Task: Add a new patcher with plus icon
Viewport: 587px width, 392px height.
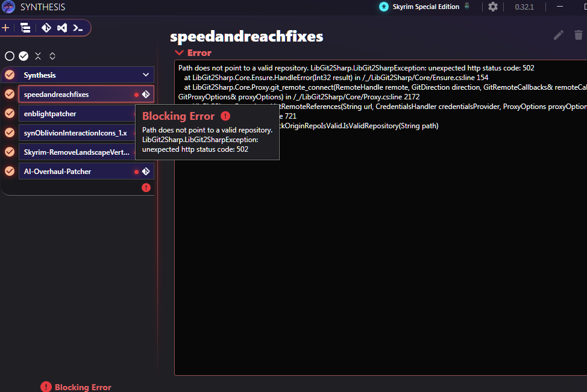Action: click(x=5, y=28)
